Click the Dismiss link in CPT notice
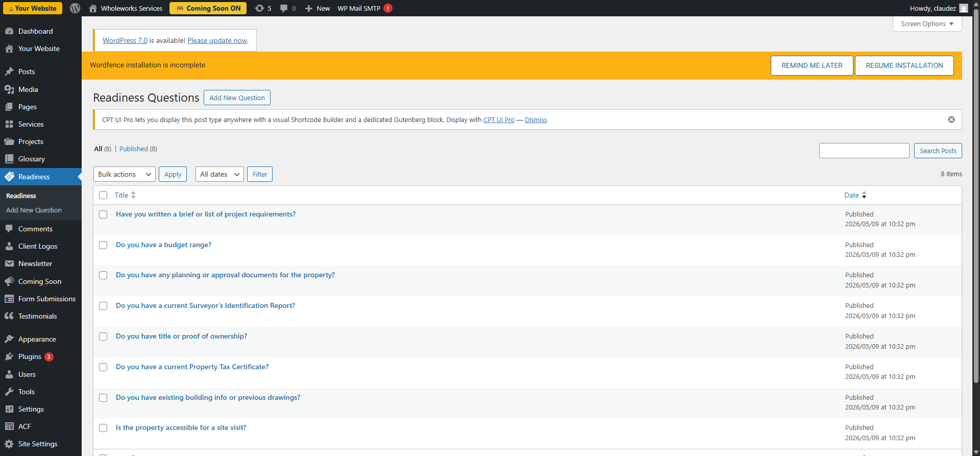The width and height of the screenshot is (980, 456). 535,119
